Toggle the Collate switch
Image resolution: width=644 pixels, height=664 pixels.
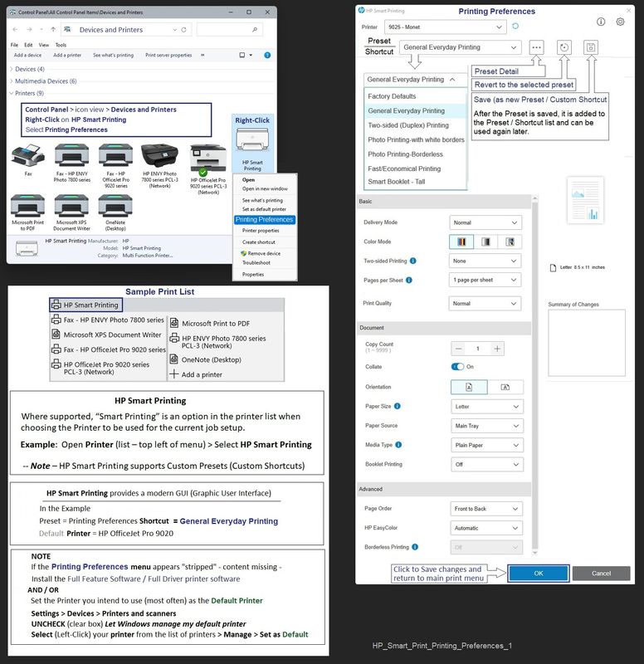tap(458, 367)
